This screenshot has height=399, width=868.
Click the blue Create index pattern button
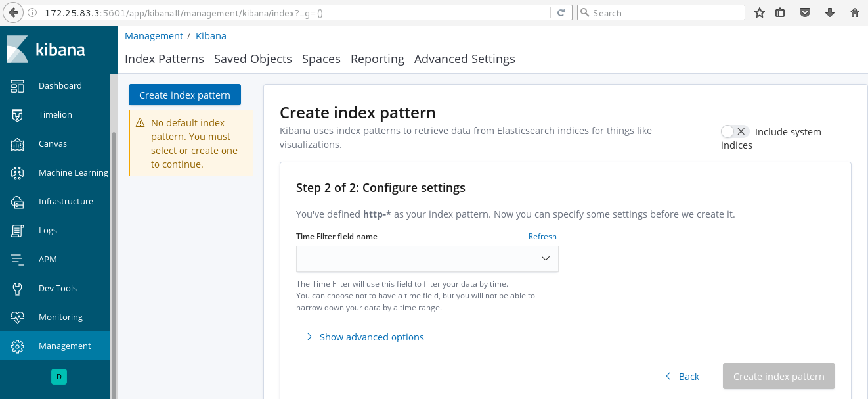coord(184,95)
